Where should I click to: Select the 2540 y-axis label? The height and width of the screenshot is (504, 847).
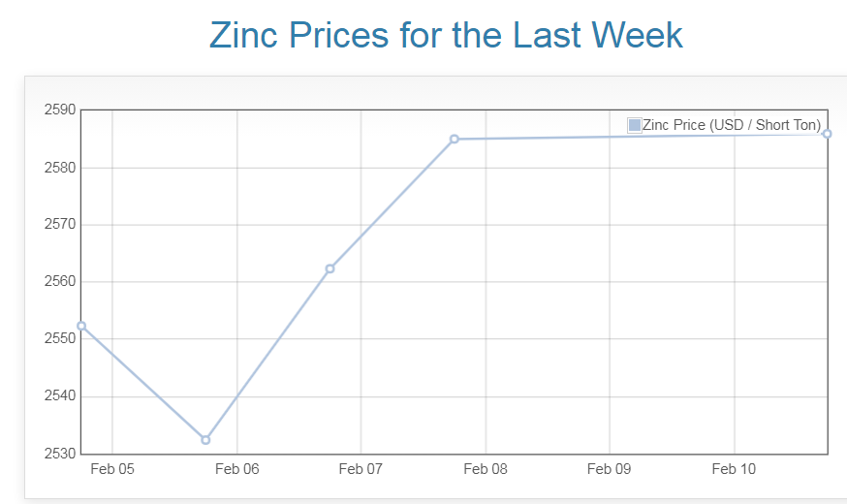pos(60,396)
